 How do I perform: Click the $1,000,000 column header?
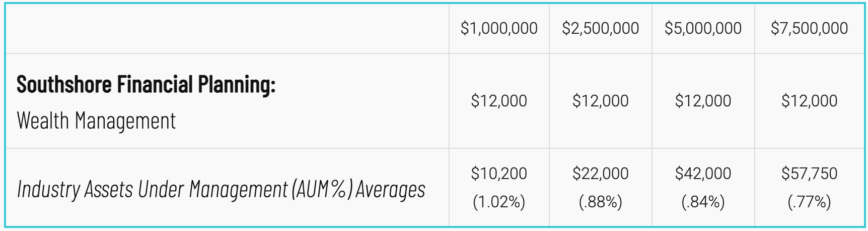[499, 28]
